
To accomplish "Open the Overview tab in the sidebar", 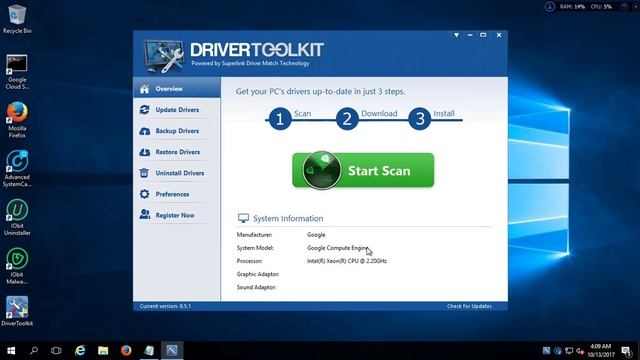I will pos(177,89).
